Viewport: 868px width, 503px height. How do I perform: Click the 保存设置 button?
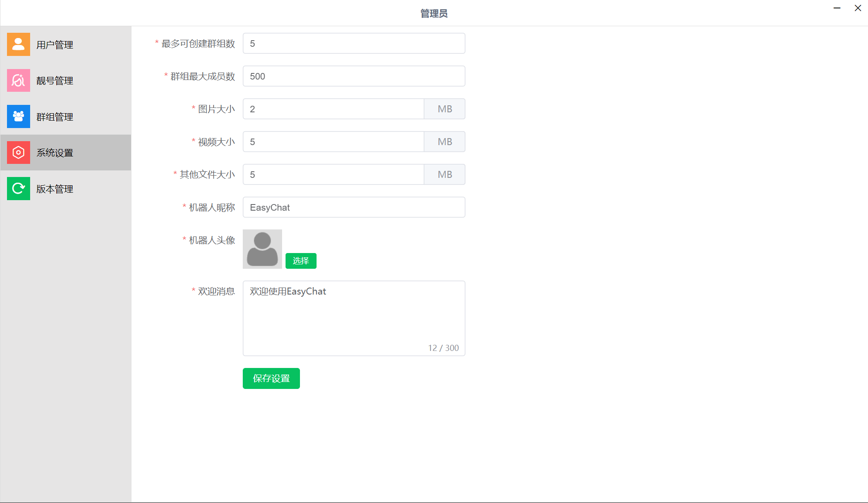click(271, 378)
